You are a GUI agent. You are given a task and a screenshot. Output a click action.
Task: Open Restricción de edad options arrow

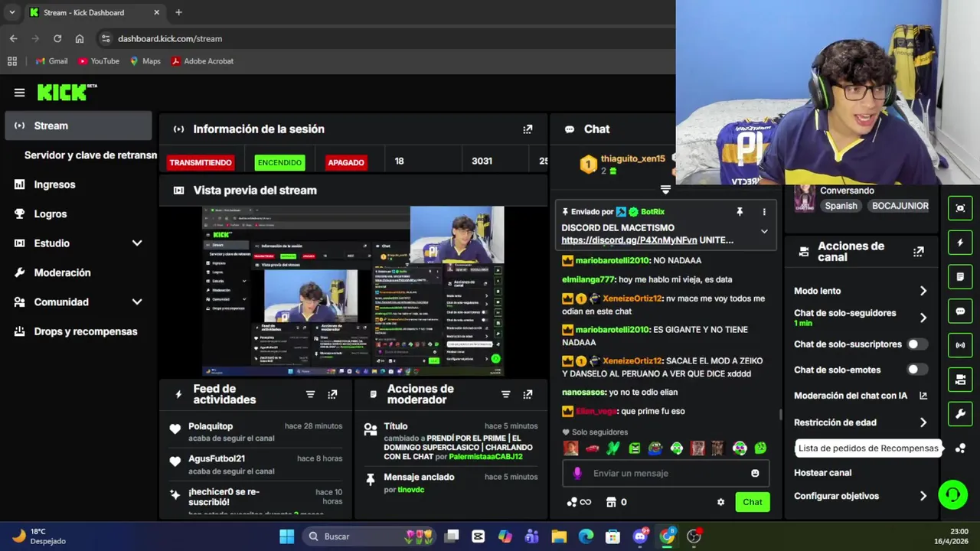(923, 422)
